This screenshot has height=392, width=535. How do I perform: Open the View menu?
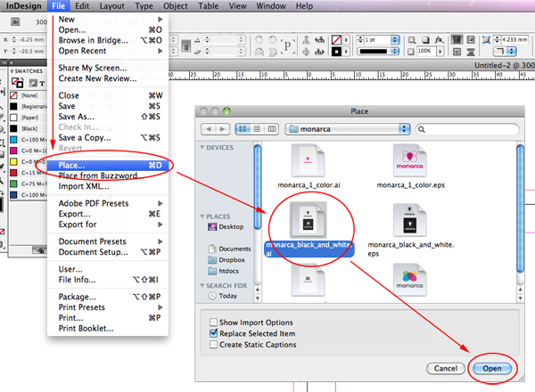(x=237, y=6)
